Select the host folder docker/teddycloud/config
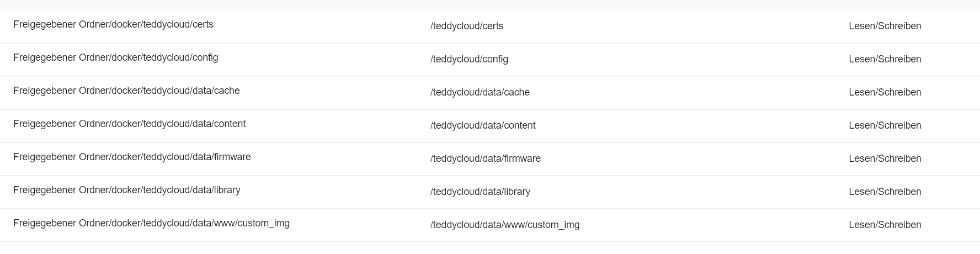This screenshot has height=254, width=980. 115,57
